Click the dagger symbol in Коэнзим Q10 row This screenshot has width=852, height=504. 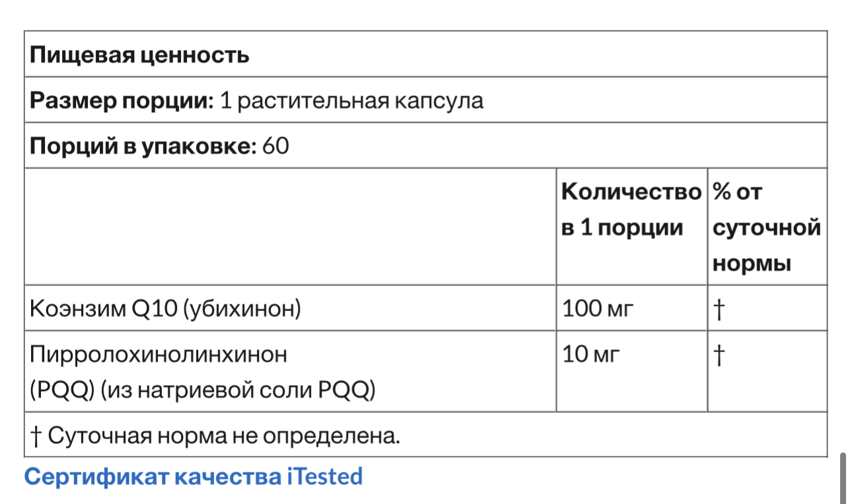tap(720, 309)
